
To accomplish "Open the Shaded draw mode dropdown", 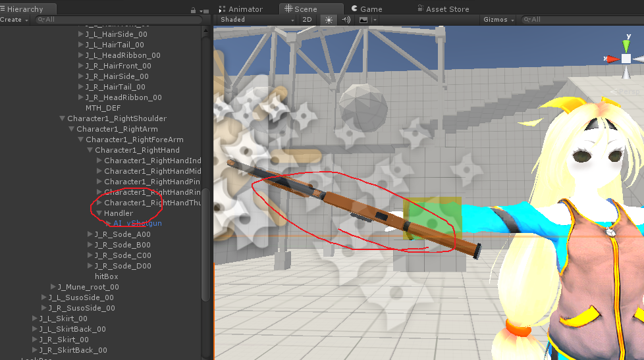I will coord(257,20).
